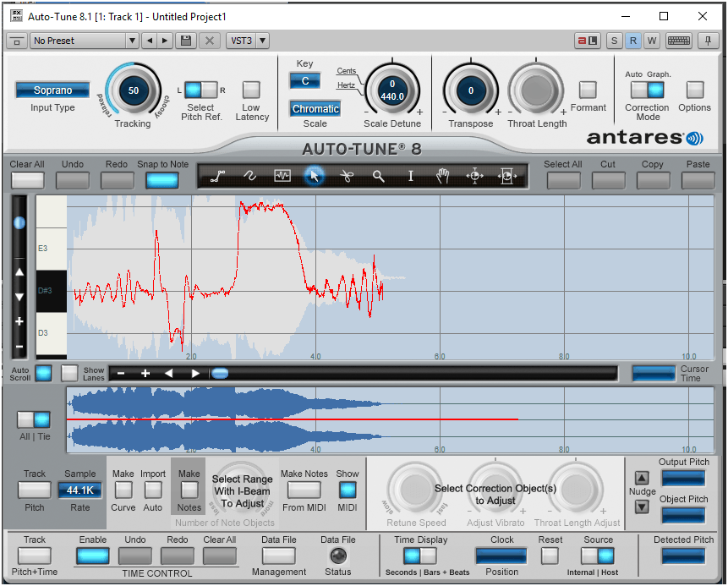Select the I-Beam tool

click(x=410, y=176)
